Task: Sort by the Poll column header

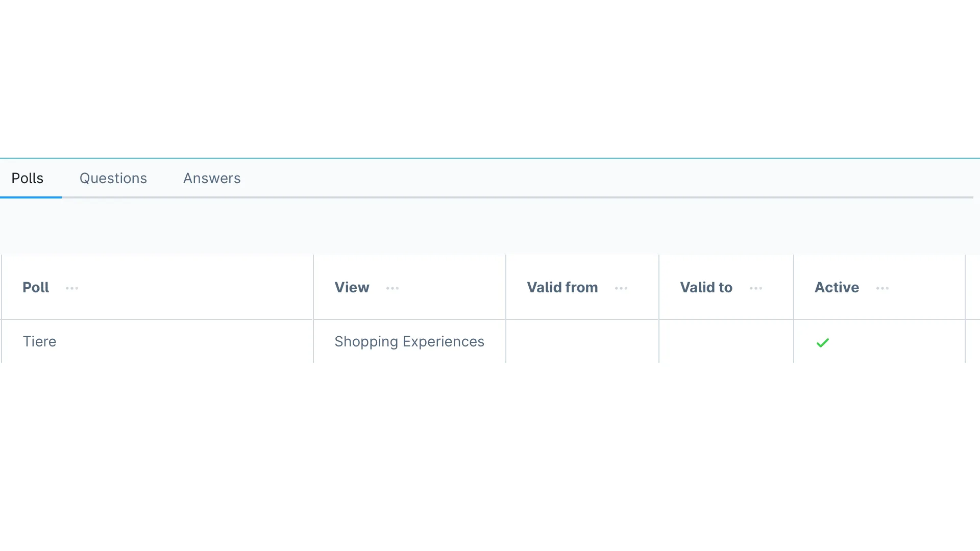Action: pyautogui.click(x=36, y=287)
